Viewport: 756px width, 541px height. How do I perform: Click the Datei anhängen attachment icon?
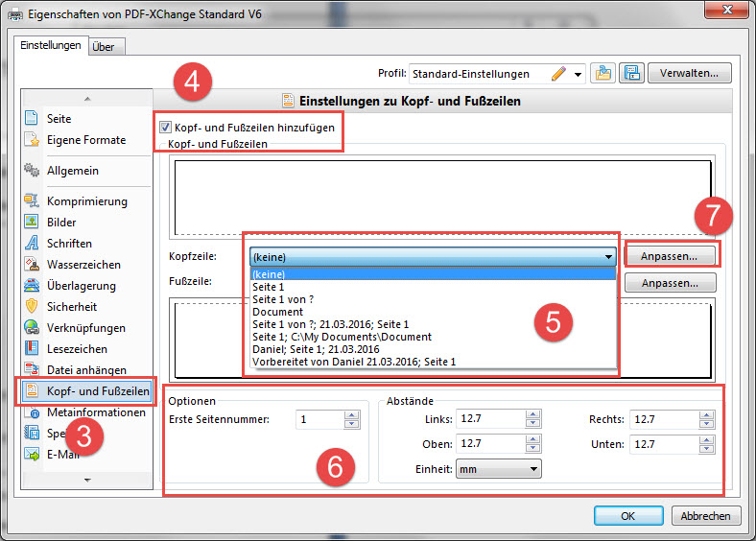(x=32, y=369)
